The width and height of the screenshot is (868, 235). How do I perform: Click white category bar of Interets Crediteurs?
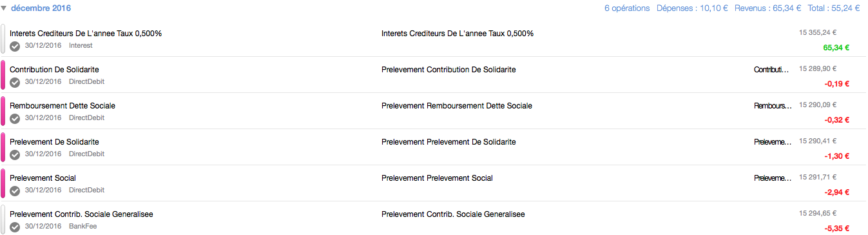(x=3, y=39)
